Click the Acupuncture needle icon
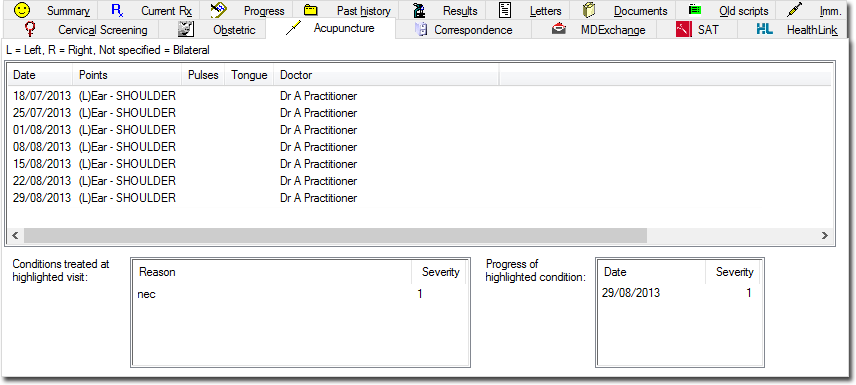Viewport: 856px width, 385px height. tap(294, 28)
